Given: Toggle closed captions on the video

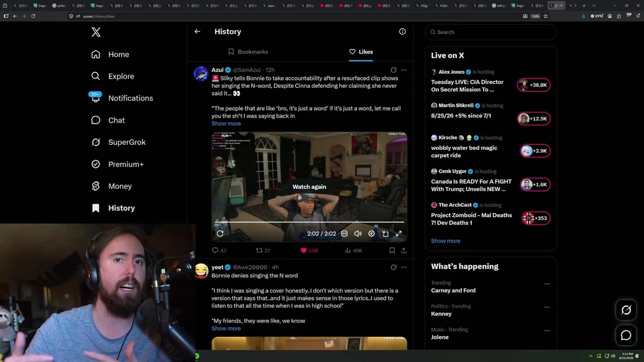Looking at the screenshot, I should click(x=345, y=233).
